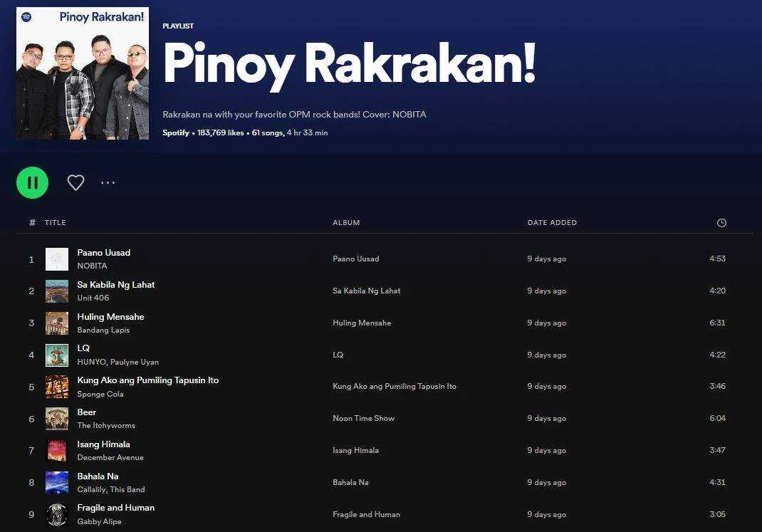Open the three-dots more options menu
The width and height of the screenshot is (762, 532).
pos(108,183)
